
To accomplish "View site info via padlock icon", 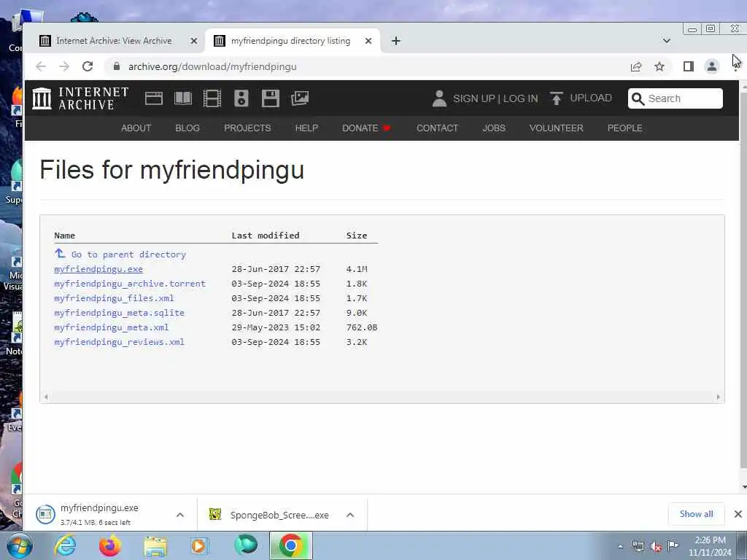I will tap(116, 66).
